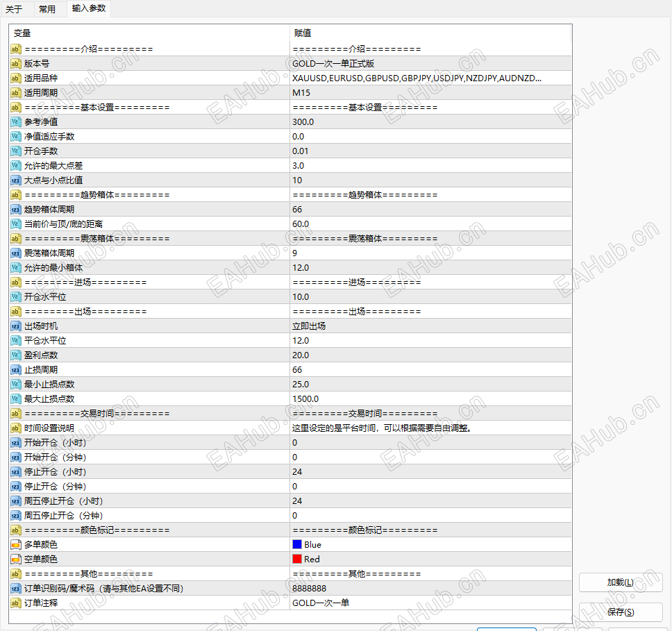Select the 适用品种 value starting with XAUUSD

[x=417, y=78]
